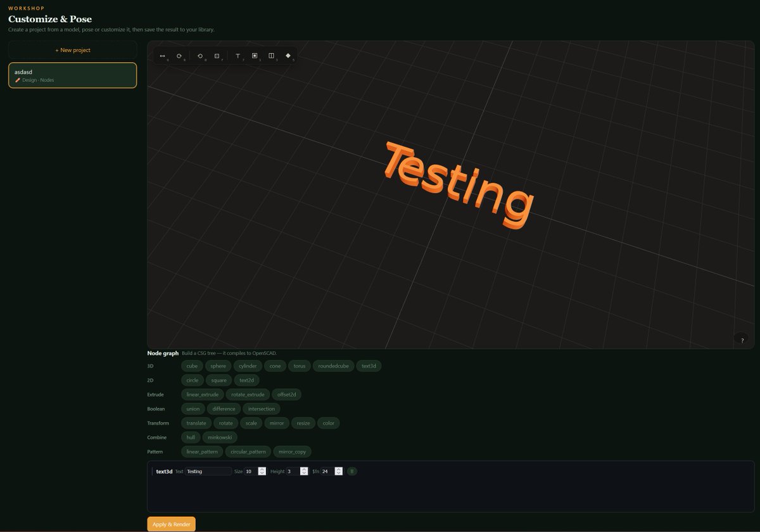Add a torus node

tap(300, 366)
